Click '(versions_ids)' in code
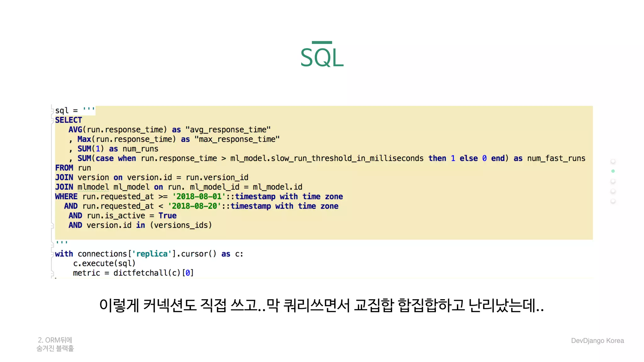 [181, 225]
